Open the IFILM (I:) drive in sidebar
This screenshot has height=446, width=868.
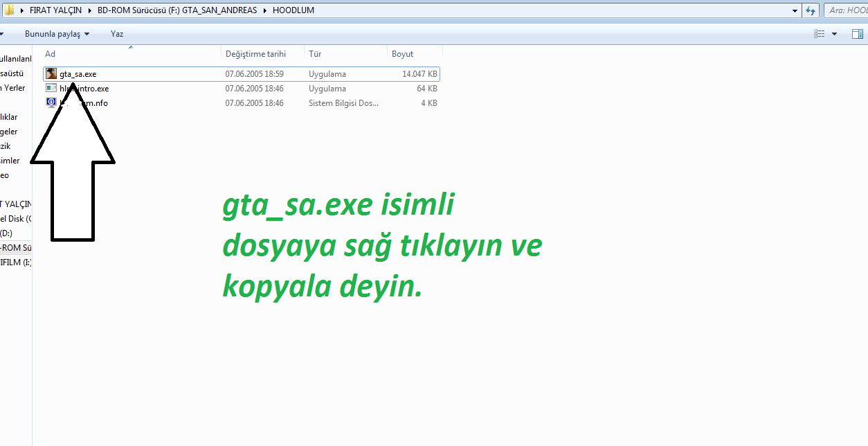click(x=15, y=262)
